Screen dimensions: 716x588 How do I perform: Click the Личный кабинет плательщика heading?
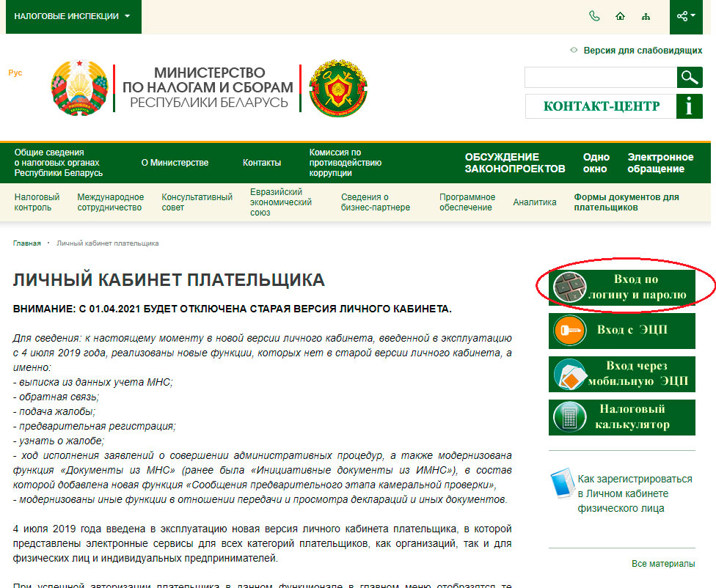[x=169, y=280]
